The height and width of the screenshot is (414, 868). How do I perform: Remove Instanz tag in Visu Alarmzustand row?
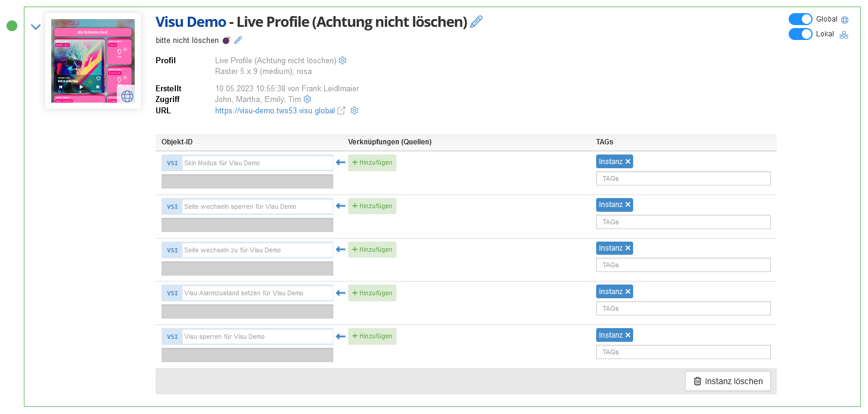pos(628,292)
